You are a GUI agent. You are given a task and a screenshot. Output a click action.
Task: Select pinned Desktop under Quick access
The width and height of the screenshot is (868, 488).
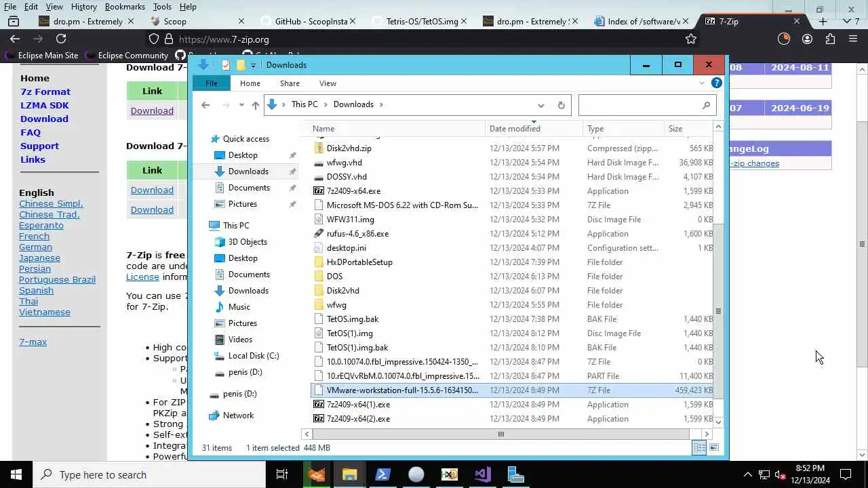pos(243,155)
